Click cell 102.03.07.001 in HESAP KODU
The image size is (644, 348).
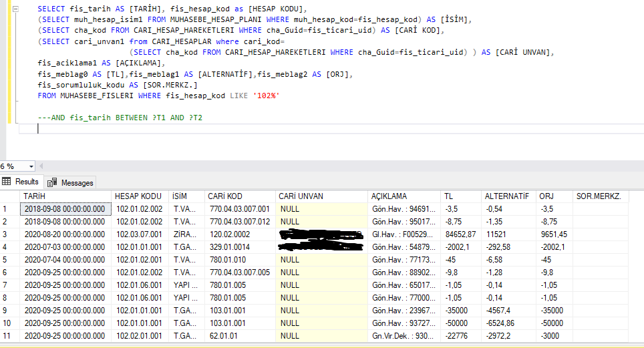coord(140,234)
